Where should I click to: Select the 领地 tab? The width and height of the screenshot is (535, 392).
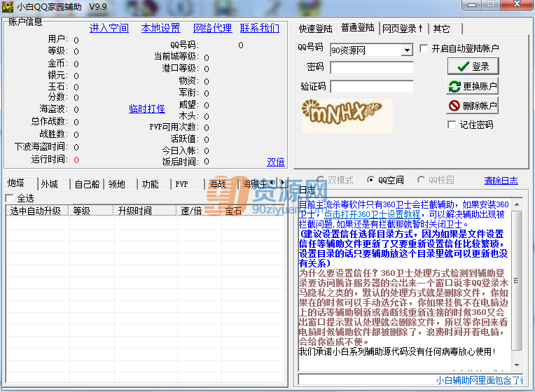click(120, 184)
